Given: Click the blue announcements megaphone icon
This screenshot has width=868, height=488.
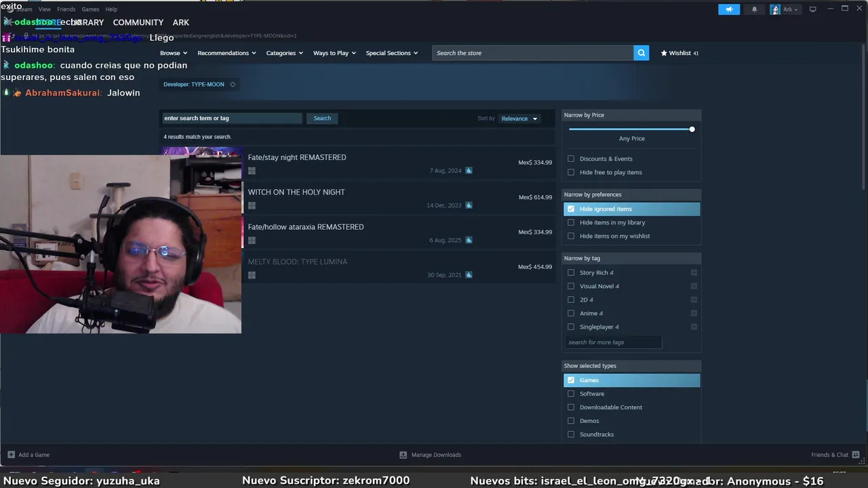Looking at the screenshot, I should tap(729, 9).
